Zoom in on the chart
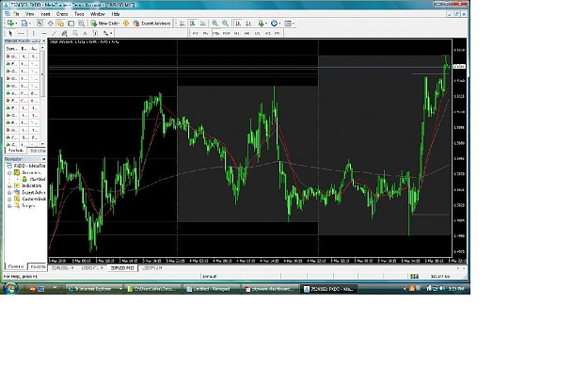Screen dimensions: 588x368 coord(215,24)
